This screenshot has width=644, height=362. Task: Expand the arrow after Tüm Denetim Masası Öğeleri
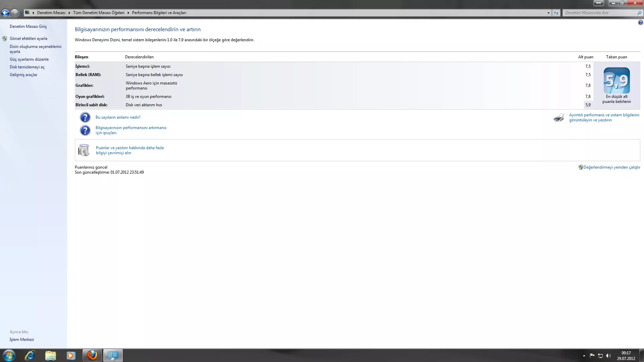pos(128,13)
